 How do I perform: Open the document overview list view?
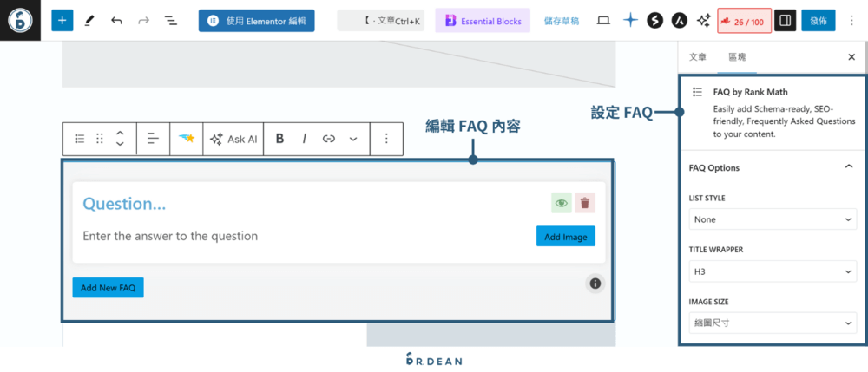[x=170, y=21]
